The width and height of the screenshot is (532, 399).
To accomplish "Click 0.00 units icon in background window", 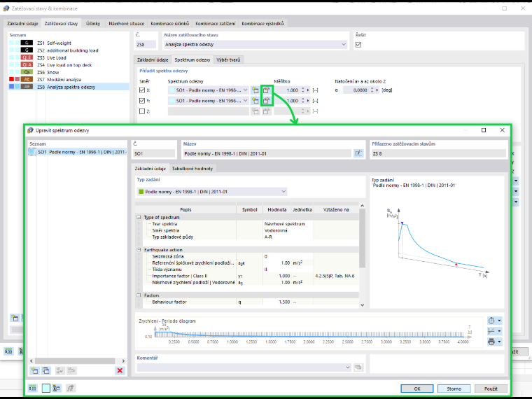I will click(x=8, y=351).
